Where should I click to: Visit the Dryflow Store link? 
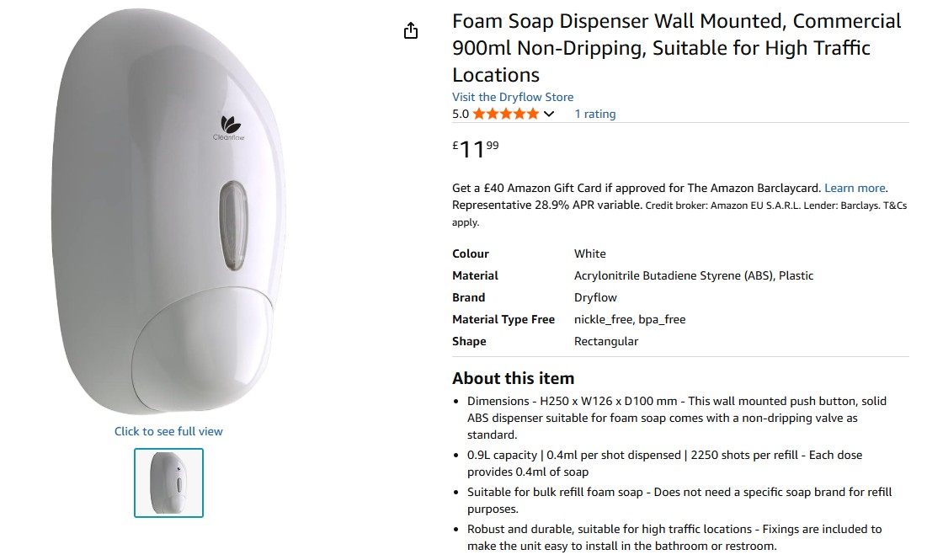512,97
